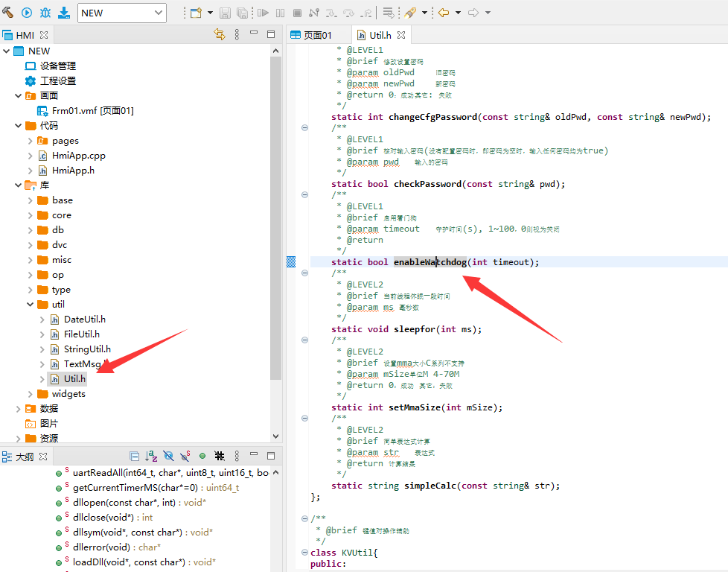This screenshot has width=728, height=572.
Task: Open the NEW project combo box
Action: click(x=121, y=13)
